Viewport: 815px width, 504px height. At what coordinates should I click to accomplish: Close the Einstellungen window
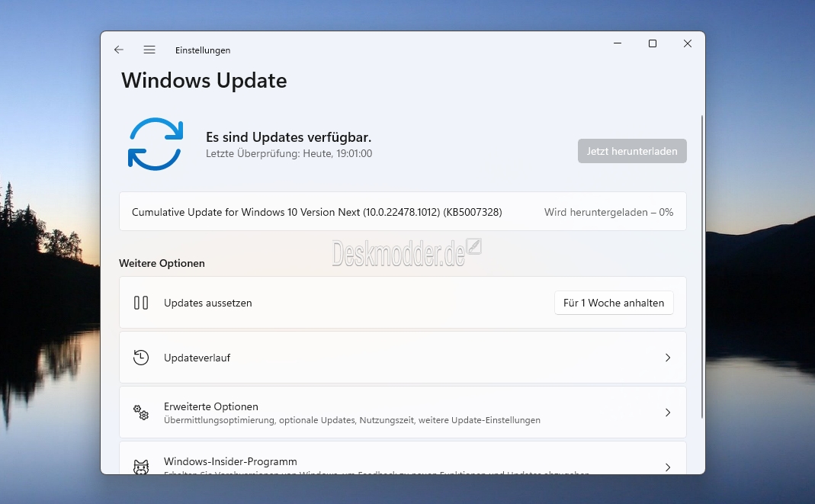(688, 44)
